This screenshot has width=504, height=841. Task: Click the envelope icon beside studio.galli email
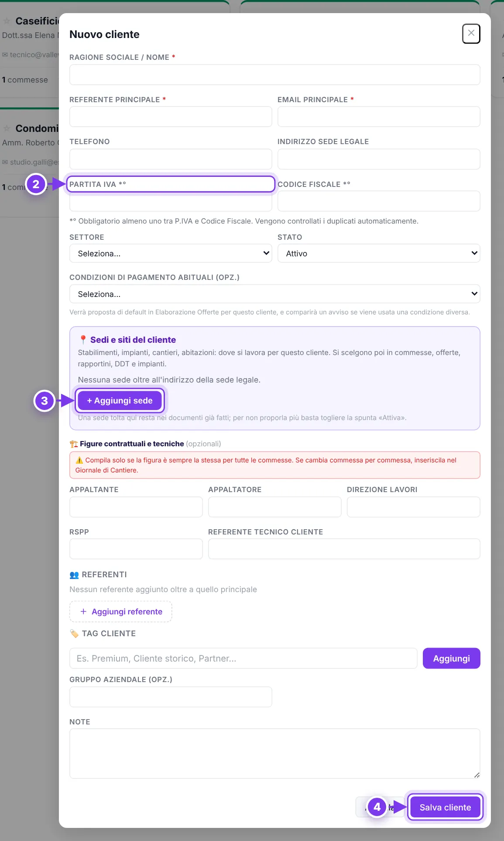[x=5, y=162]
